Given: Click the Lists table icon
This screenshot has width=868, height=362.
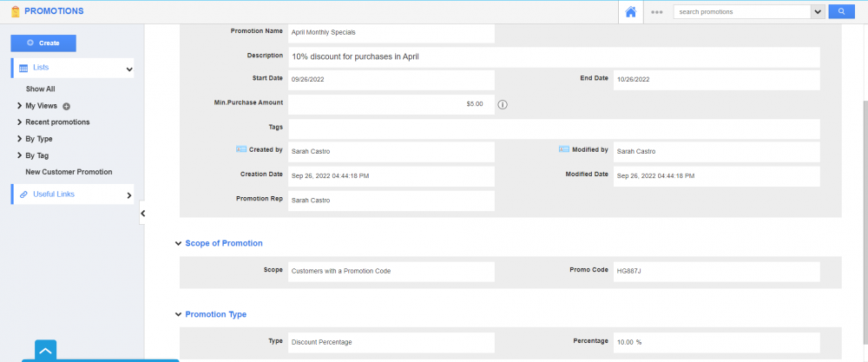Looking at the screenshot, I should point(23,68).
